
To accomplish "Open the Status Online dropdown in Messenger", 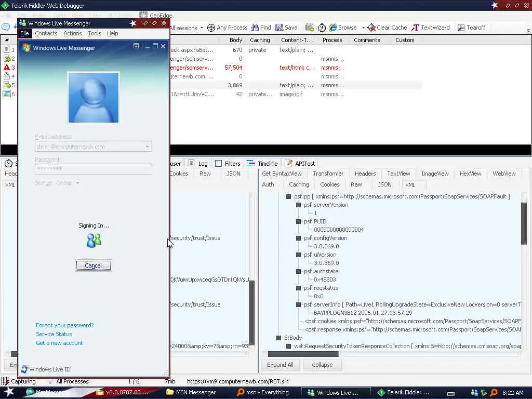I will pos(78,183).
